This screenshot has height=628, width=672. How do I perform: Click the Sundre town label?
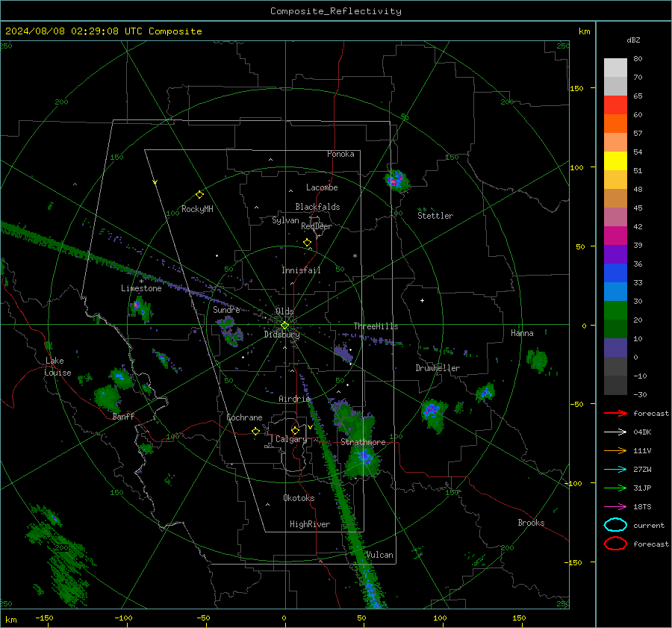click(226, 309)
